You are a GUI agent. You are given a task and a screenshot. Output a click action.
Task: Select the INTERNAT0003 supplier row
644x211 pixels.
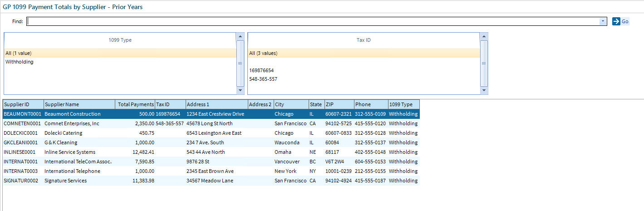coord(211,171)
